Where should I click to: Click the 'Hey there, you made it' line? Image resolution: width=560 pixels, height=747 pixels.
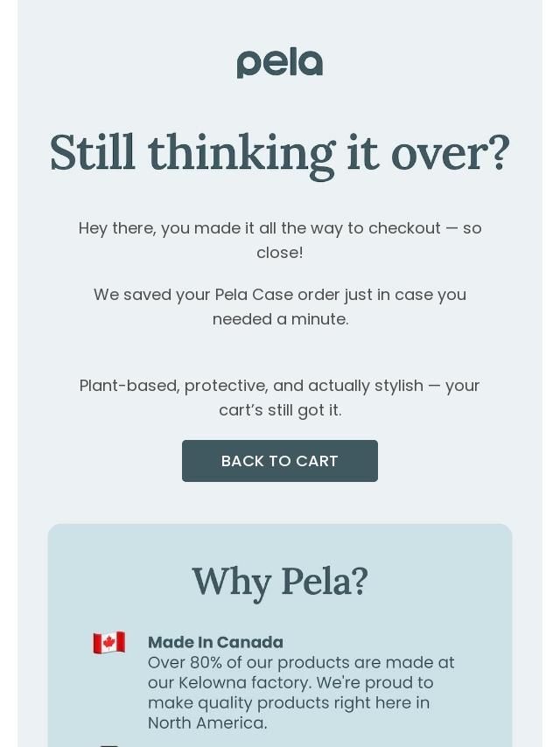[x=280, y=228]
